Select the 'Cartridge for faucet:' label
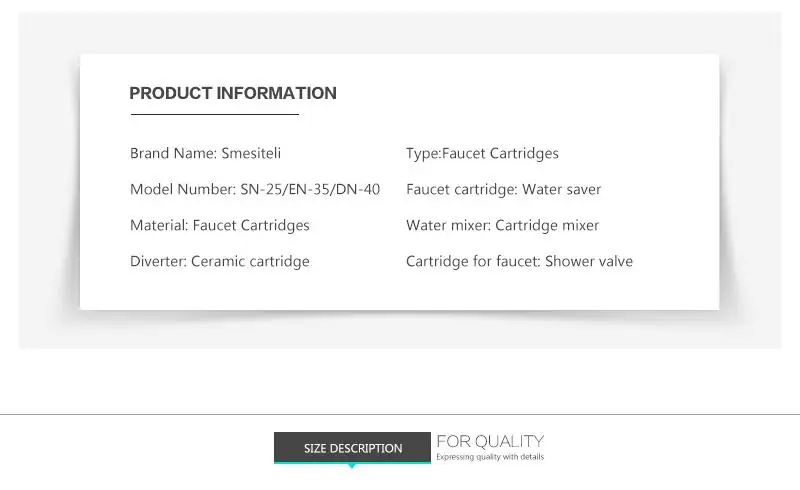Screen dimensions: 800x490 tap(473, 262)
